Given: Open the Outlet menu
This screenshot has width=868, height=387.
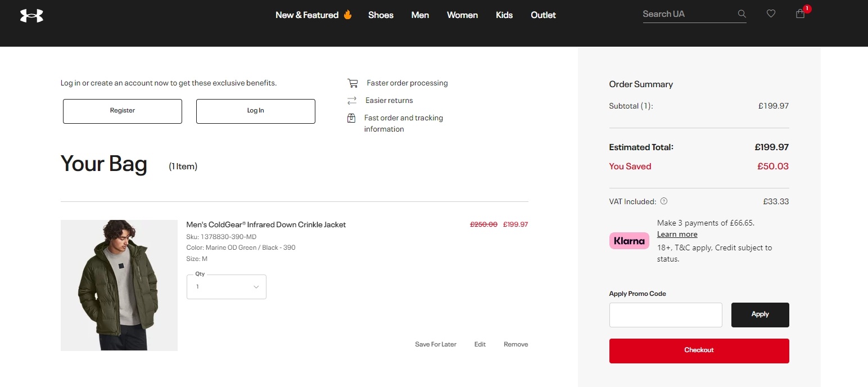Looking at the screenshot, I should tap(543, 15).
